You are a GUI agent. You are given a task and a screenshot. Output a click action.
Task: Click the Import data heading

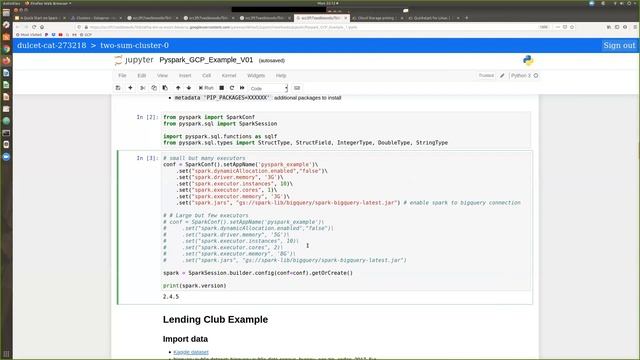pyautogui.click(x=185, y=339)
